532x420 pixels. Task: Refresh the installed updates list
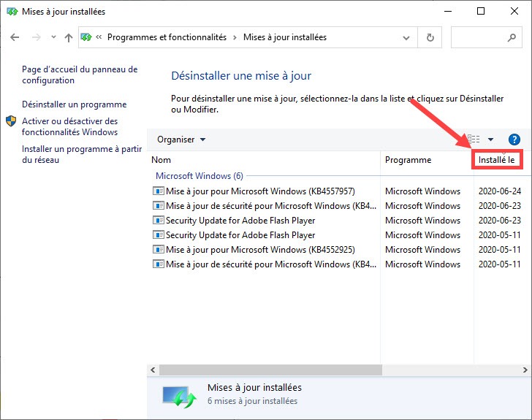pos(430,37)
